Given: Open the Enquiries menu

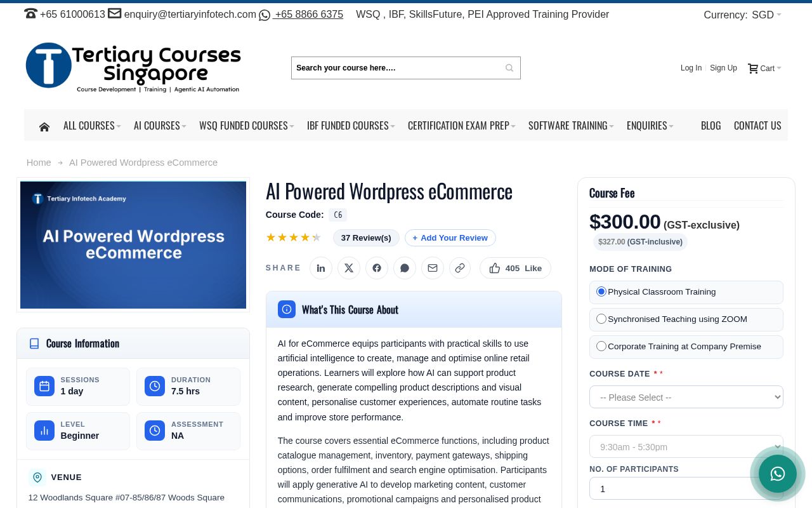Looking at the screenshot, I should point(650,126).
